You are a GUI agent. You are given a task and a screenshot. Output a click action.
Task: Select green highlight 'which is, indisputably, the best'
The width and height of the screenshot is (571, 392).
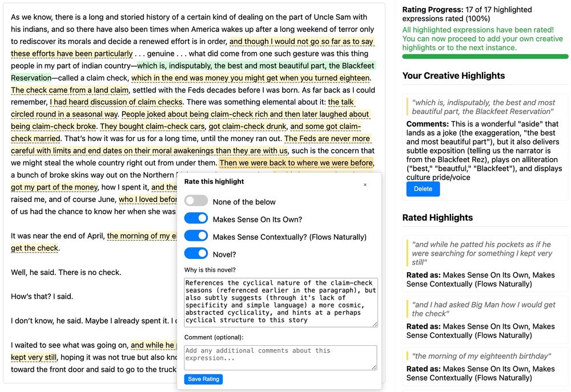(256, 66)
